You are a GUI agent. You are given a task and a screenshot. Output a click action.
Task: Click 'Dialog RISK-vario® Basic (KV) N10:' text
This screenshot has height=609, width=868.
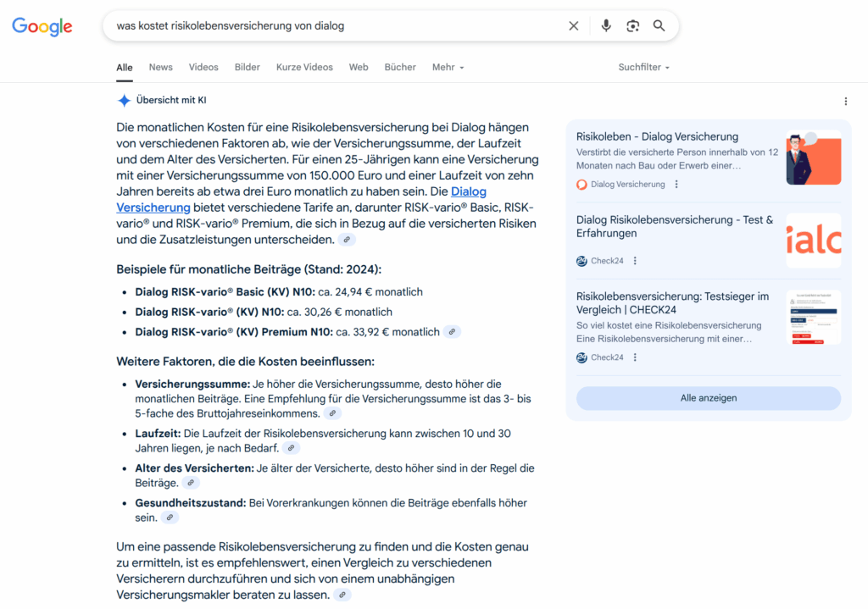[x=225, y=292]
